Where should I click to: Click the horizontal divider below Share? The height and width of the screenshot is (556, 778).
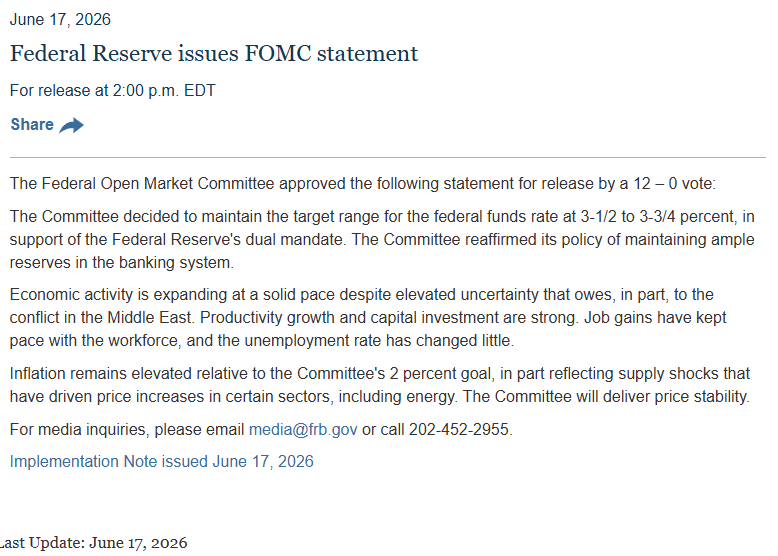[388, 158]
